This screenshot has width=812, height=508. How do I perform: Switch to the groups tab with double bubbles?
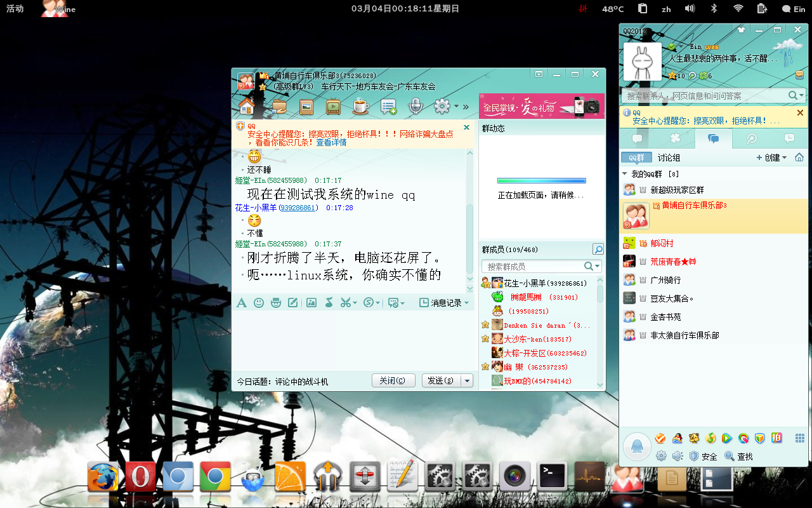(714, 138)
